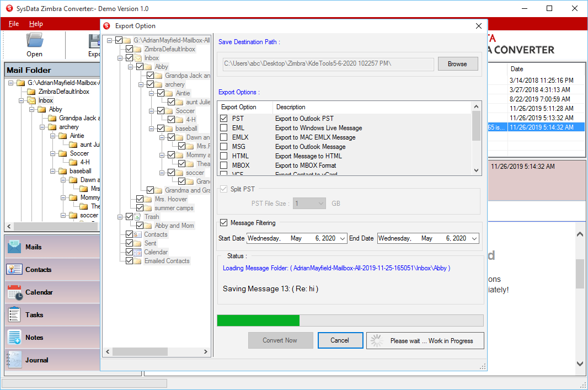Open the Start Date dropdown calendar
This screenshot has height=390, width=588.
(343, 238)
